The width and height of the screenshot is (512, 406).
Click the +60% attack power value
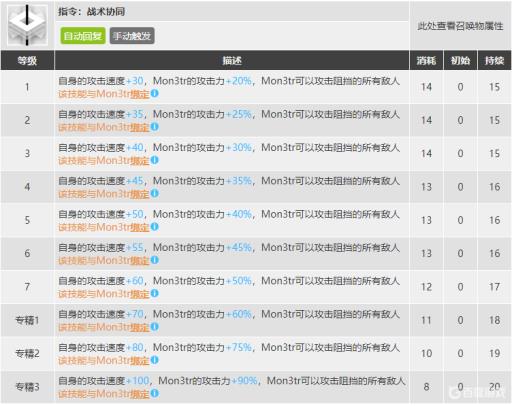[239, 314]
